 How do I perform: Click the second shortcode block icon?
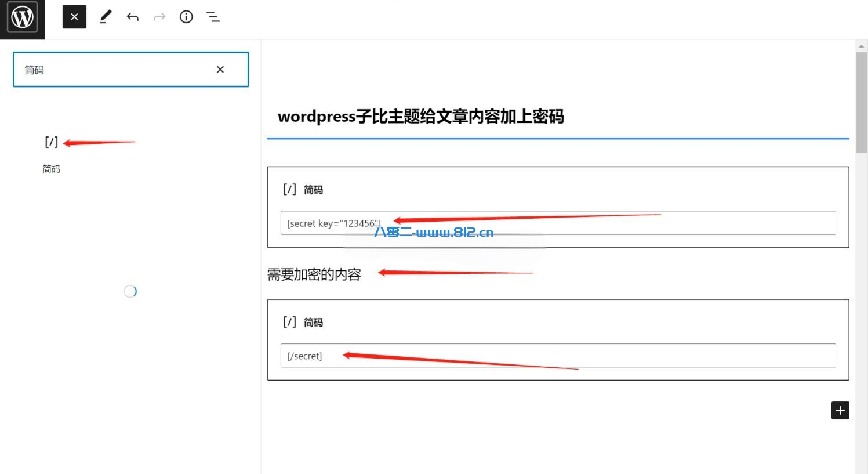click(x=289, y=322)
